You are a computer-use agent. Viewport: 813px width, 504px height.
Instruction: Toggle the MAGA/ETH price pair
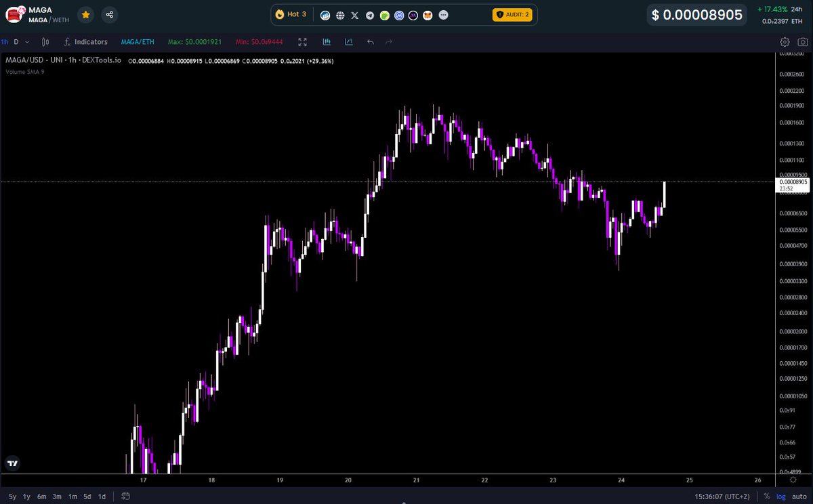pyautogui.click(x=138, y=42)
